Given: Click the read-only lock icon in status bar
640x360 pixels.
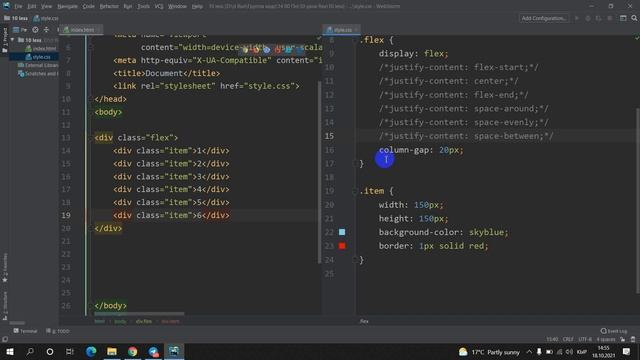Looking at the screenshot, I should (622, 339).
